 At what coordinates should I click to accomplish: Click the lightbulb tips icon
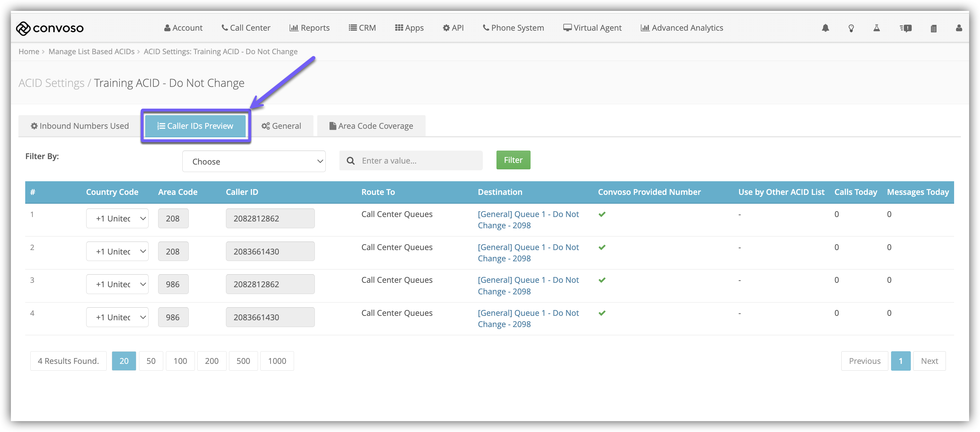[x=851, y=28]
